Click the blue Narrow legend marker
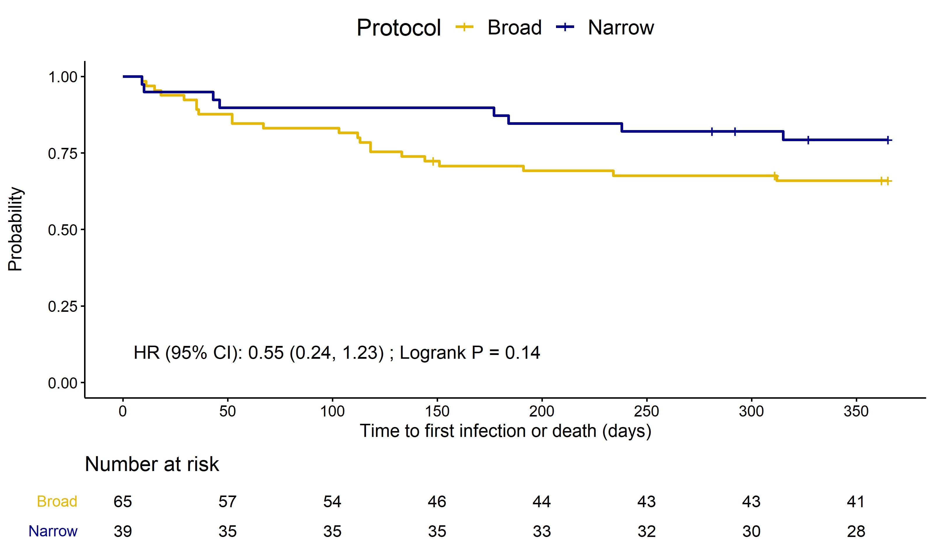934x560 pixels. 565,27
